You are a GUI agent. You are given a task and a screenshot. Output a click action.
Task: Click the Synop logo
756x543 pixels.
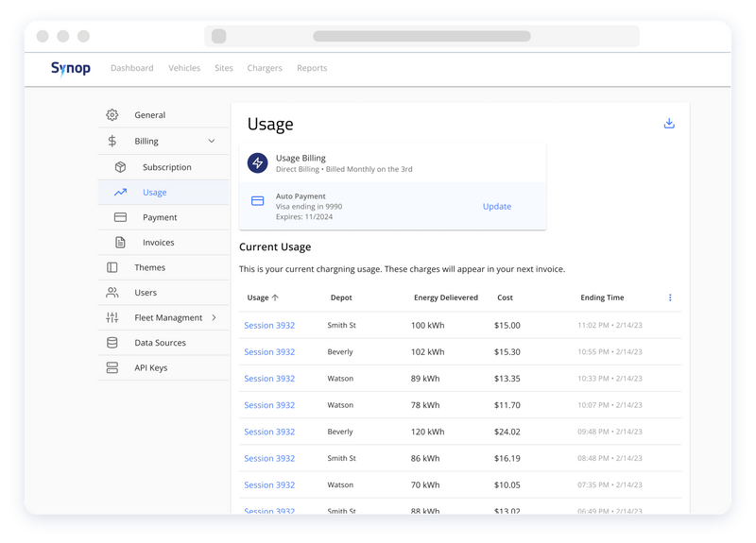tap(71, 68)
